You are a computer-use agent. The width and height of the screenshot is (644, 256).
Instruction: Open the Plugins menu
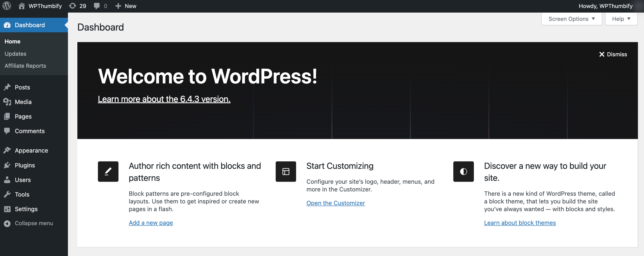point(34,165)
